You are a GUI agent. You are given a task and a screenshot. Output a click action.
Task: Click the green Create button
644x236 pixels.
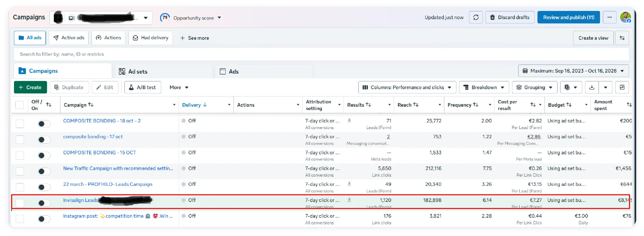coord(30,87)
